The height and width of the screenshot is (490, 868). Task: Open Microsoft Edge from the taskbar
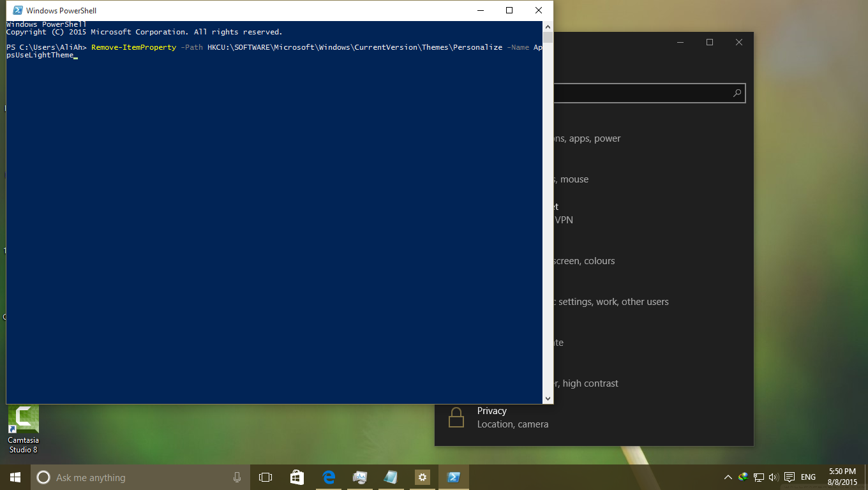(x=329, y=477)
